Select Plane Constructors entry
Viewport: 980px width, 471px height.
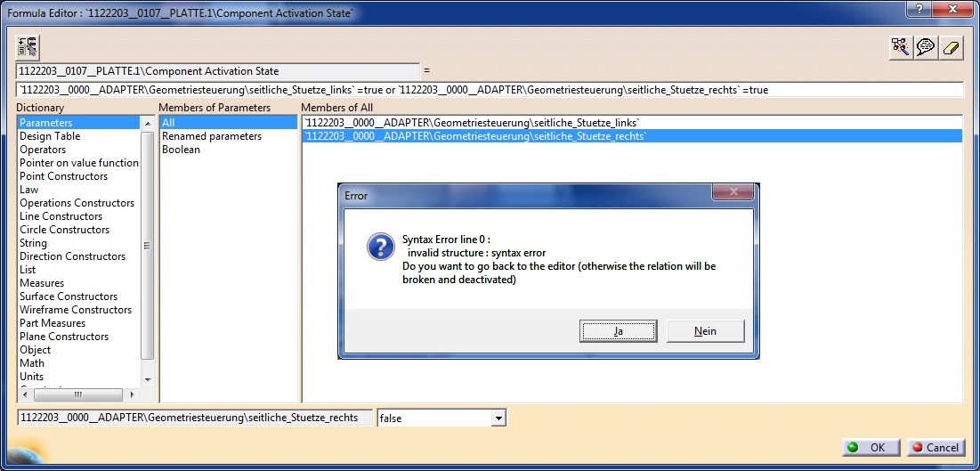[64, 336]
